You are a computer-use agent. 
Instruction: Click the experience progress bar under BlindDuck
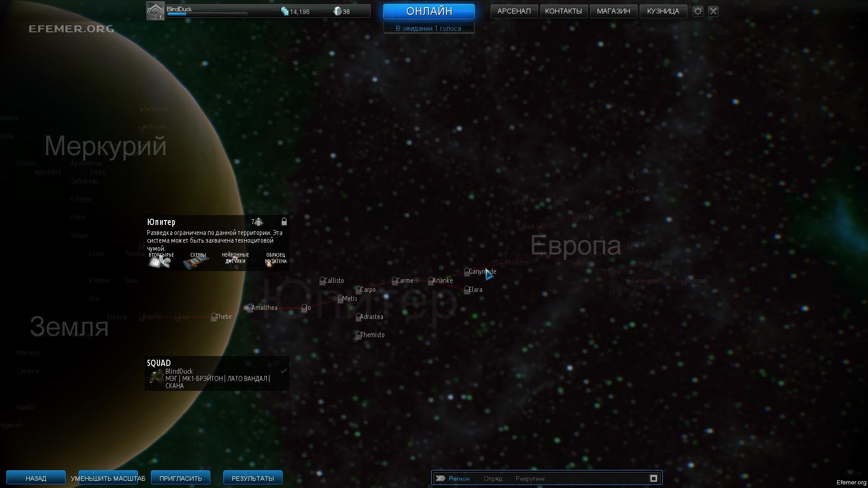(x=207, y=14)
